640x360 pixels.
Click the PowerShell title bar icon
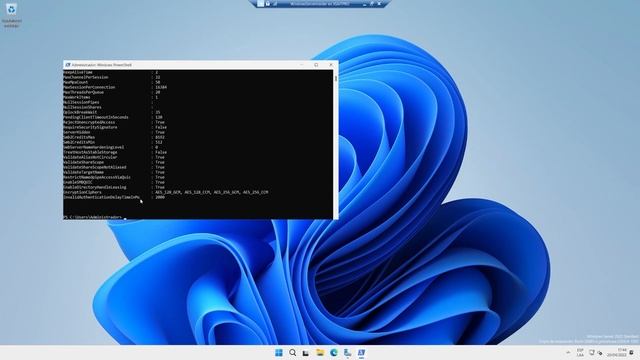[x=68, y=65]
